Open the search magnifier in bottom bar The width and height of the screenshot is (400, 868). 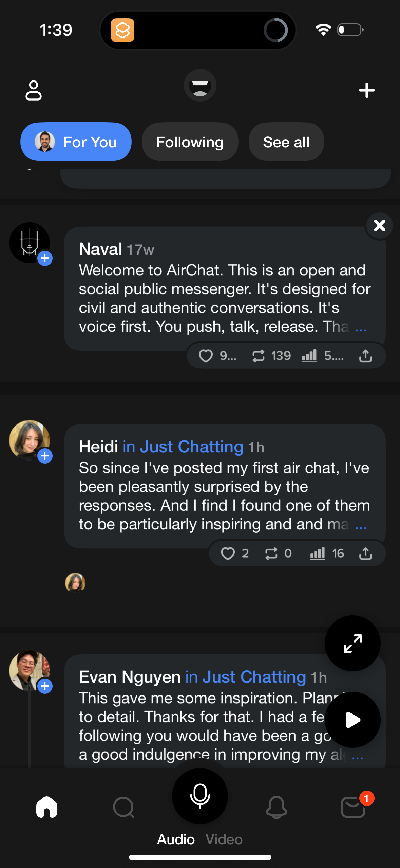[123, 808]
